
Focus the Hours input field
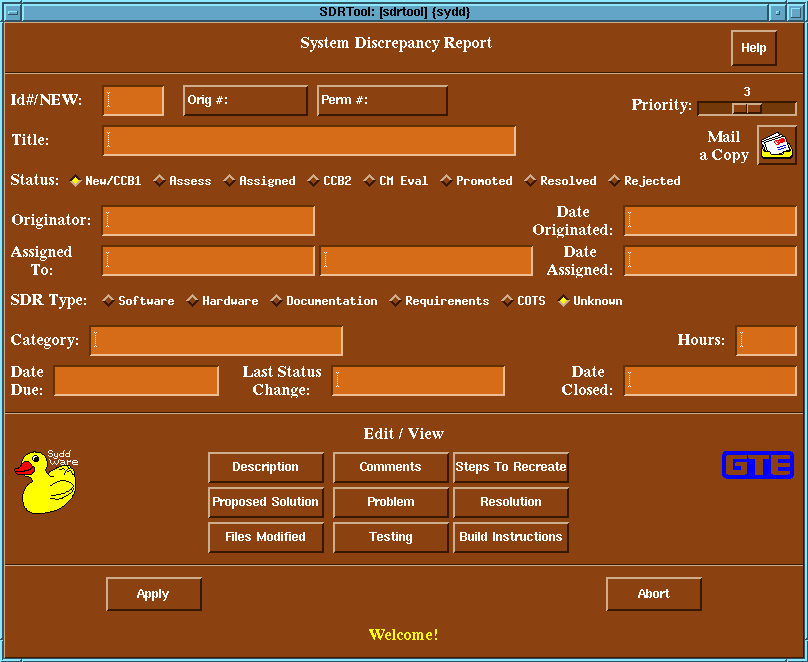click(766, 341)
